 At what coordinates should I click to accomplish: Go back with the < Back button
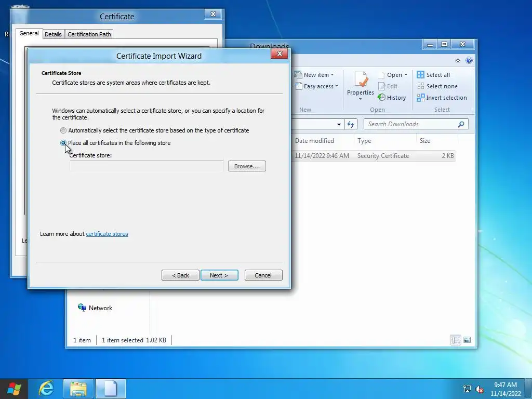180,275
